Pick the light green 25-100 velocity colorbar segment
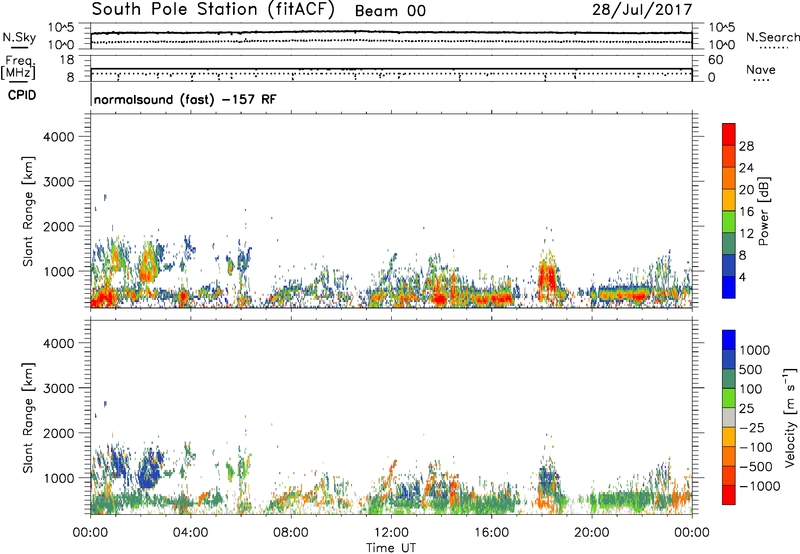 [729, 398]
